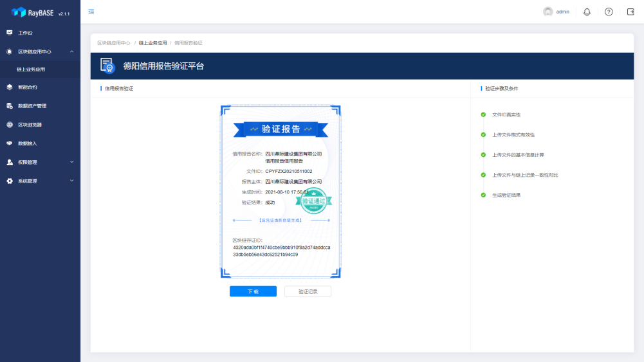Screen dimensions: 644x362
Task: Click the 智能合约 layers icon in sidebar
Action: click(x=10, y=87)
